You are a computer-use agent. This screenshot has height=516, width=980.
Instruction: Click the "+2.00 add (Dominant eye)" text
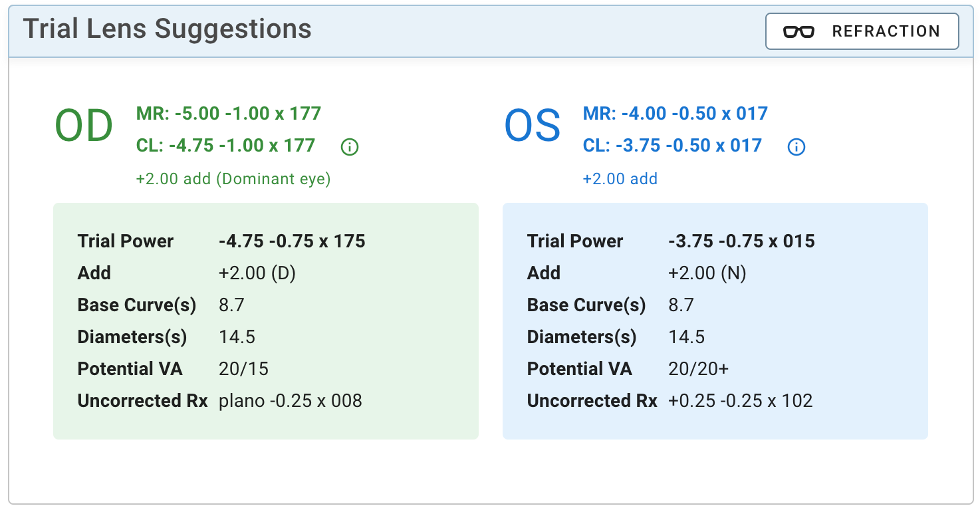pyautogui.click(x=233, y=179)
